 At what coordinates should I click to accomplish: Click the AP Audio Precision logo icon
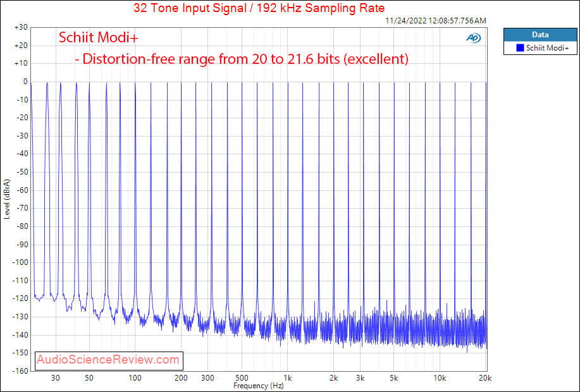click(x=474, y=38)
